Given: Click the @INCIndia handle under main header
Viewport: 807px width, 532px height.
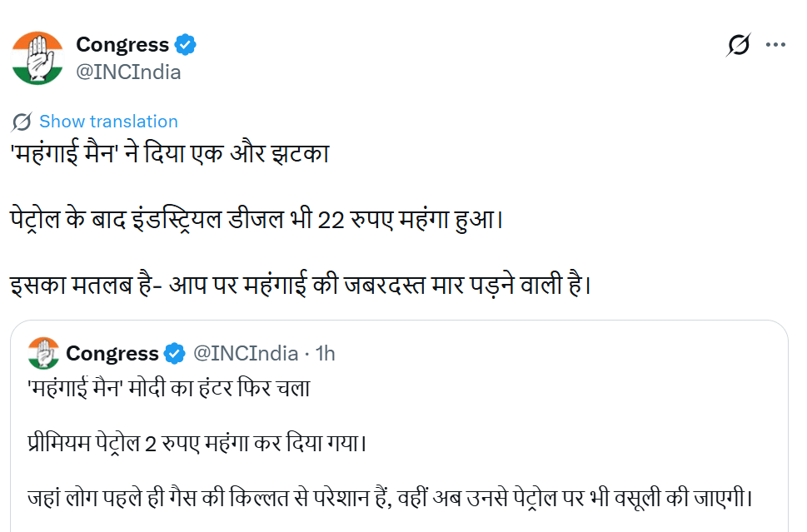Looking at the screenshot, I should 128,72.
